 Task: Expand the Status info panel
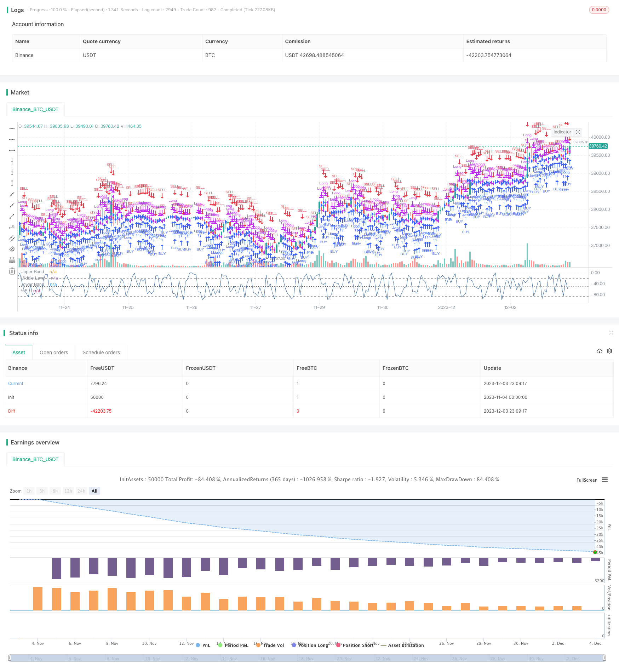(611, 333)
